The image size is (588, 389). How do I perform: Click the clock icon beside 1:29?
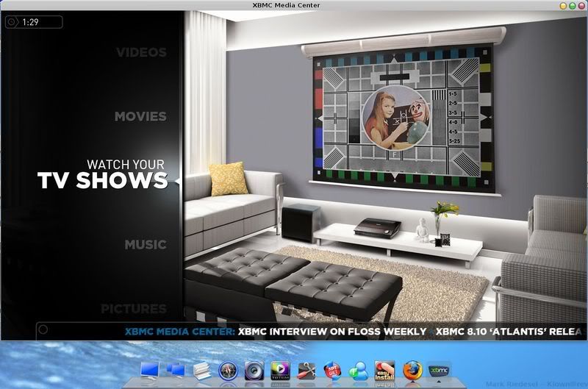click(x=11, y=22)
